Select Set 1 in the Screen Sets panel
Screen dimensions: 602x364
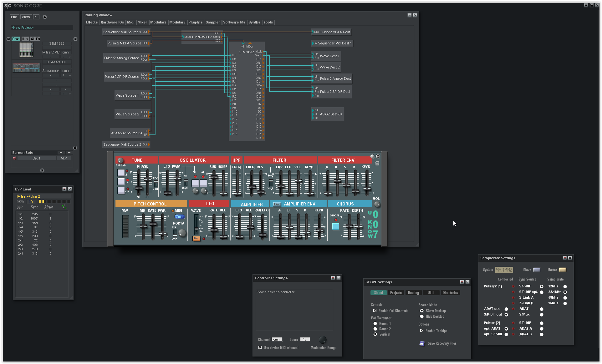click(x=37, y=158)
